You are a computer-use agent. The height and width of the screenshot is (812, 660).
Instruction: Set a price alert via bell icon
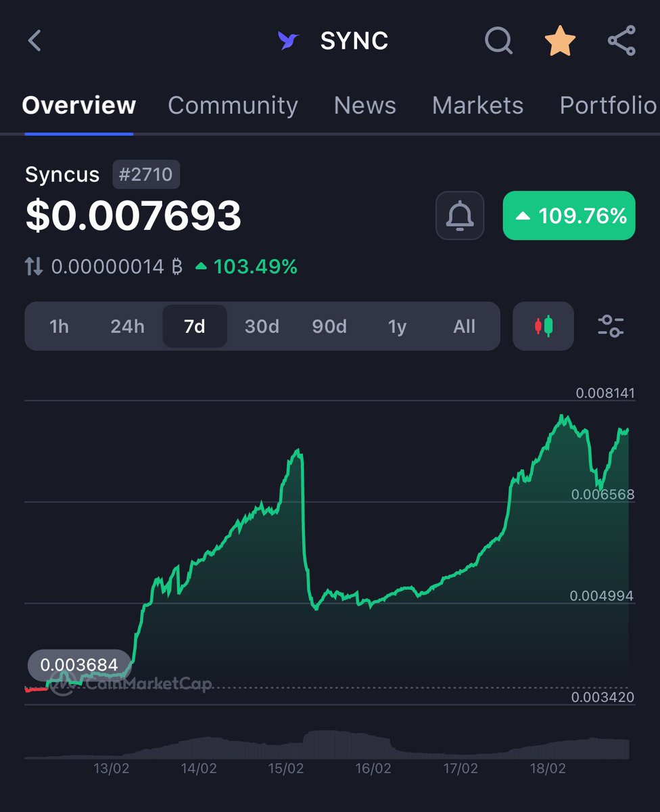click(460, 215)
